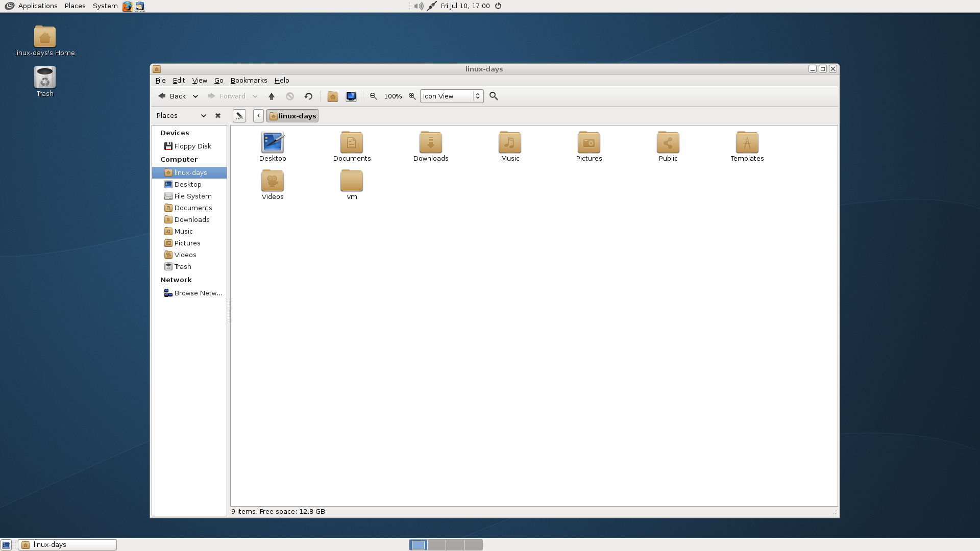Image resolution: width=980 pixels, height=551 pixels.
Task: Select Floppy Disk in the sidebar
Action: coord(189,146)
